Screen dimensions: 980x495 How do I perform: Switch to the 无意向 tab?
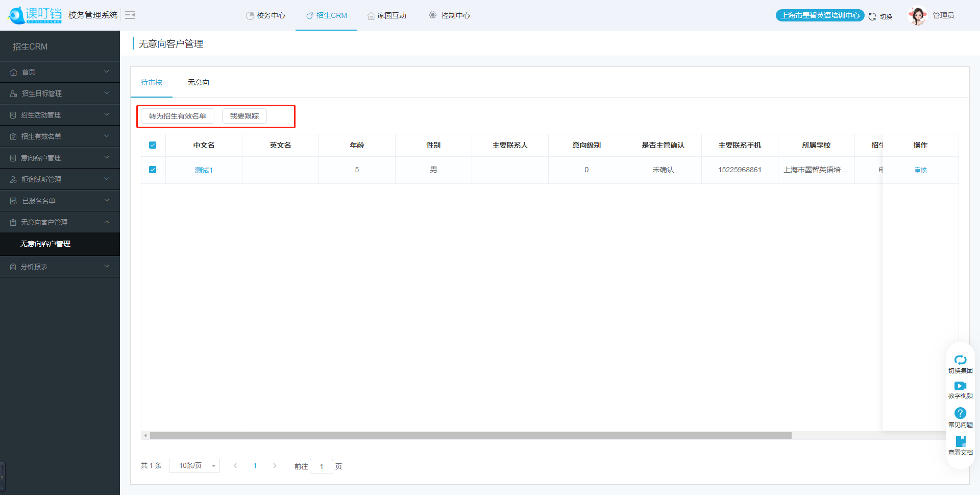199,82
